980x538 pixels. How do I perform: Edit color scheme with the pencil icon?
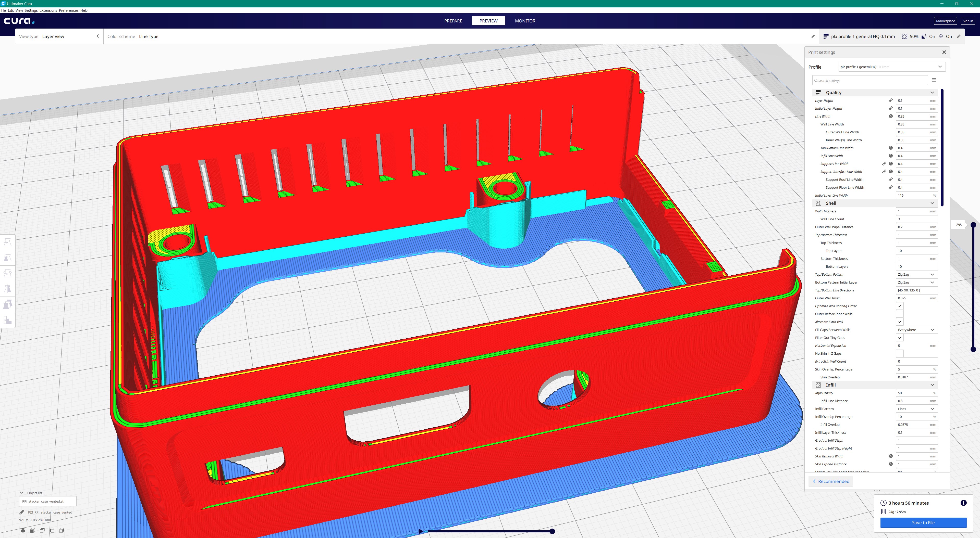click(813, 36)
